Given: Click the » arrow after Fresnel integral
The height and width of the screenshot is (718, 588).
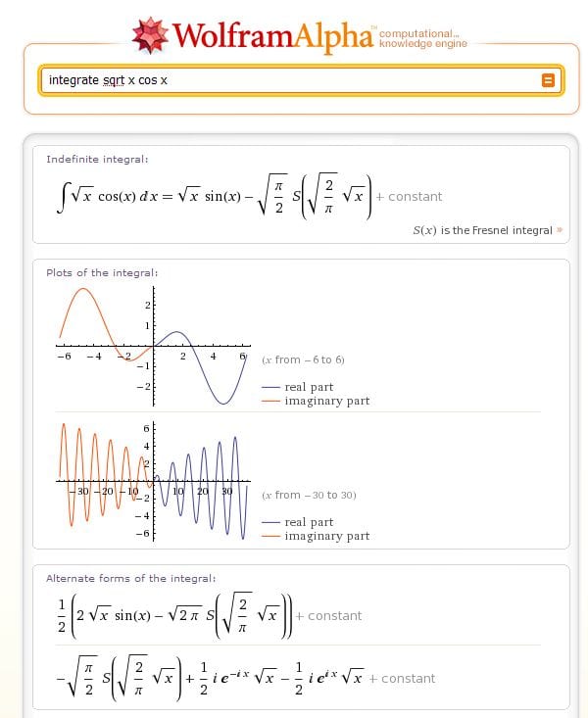Looking at the screenshot, I should click(x=560, y=230).
